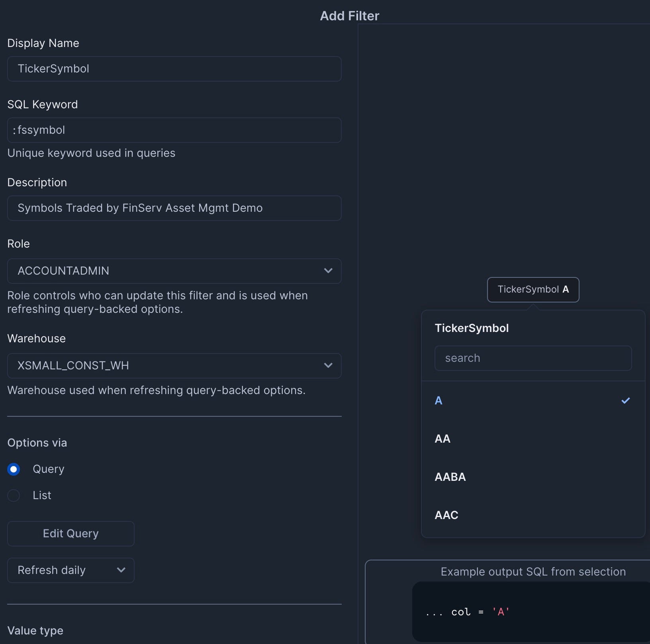Choose the AA ticker option
The height and width of the screenshot is (644, 650).
tap(442, 439)
